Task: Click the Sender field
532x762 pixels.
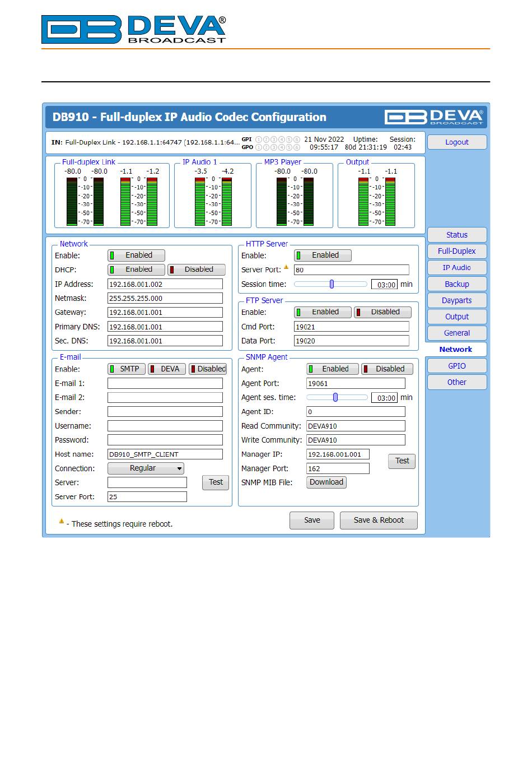Action: click(165, 411)
